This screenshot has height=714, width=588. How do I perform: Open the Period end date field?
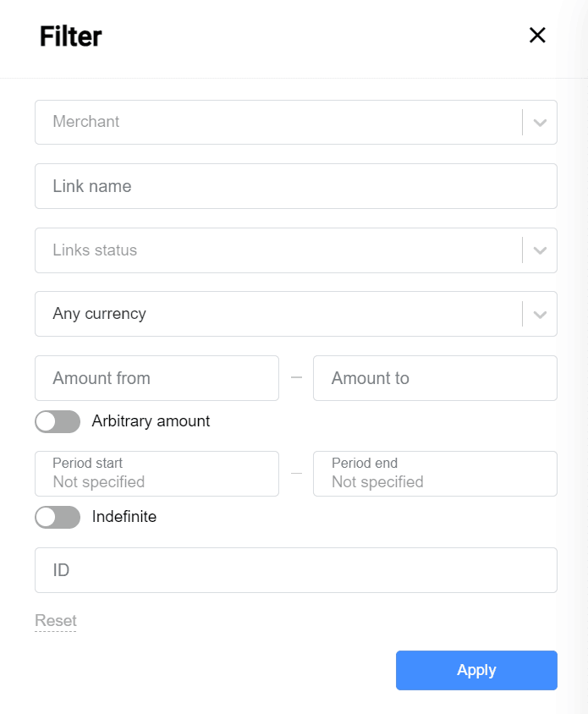[435, 474]
